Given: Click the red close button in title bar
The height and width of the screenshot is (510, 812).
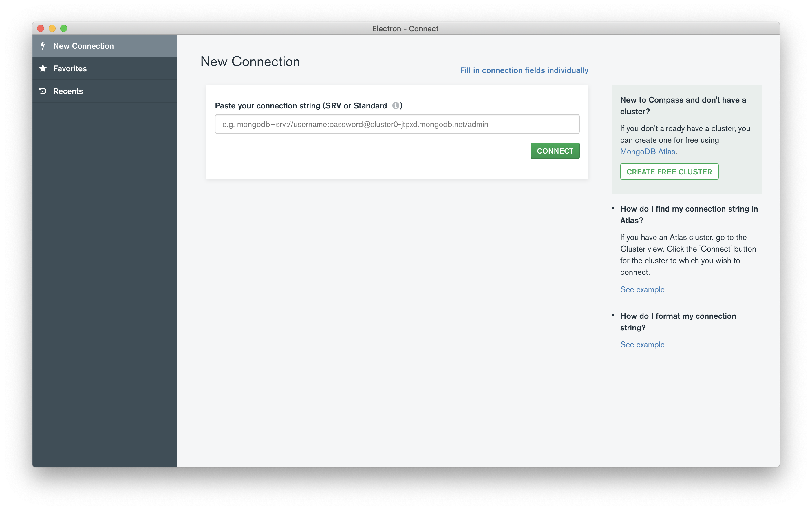Looking at the screenshot, I should (x=41, y=28).
